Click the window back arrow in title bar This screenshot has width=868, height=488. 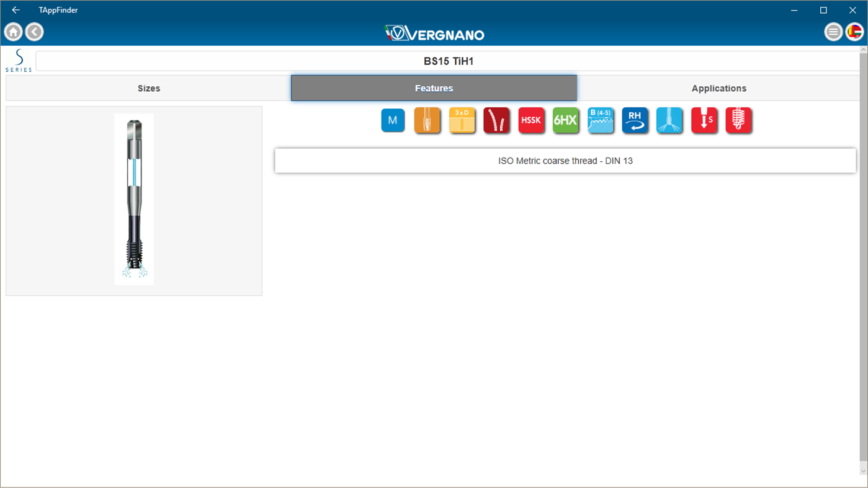(16, 10)
